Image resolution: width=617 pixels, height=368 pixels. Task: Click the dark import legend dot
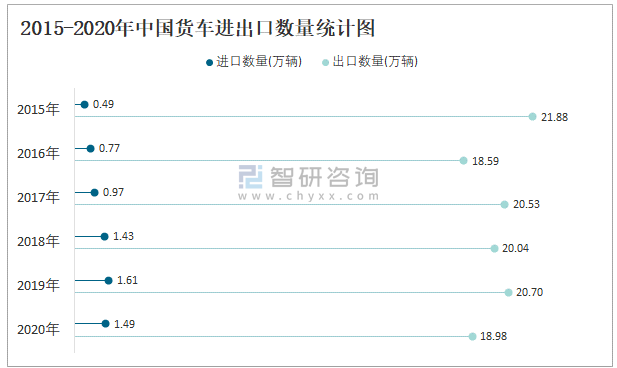[209, 63]
